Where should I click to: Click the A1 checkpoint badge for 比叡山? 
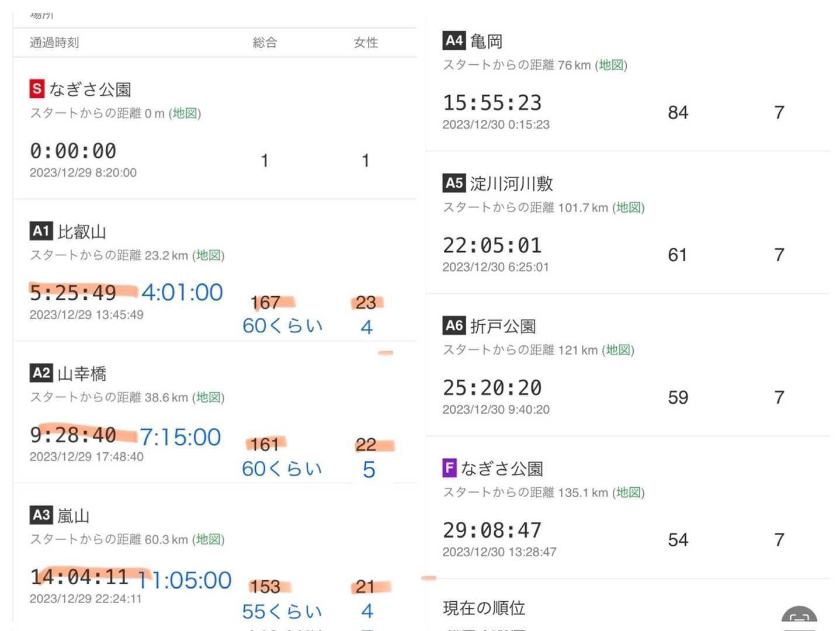click(41, 231)
